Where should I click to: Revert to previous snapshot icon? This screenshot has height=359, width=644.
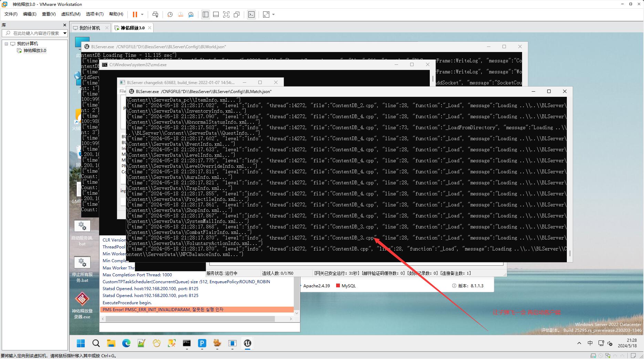180,14
